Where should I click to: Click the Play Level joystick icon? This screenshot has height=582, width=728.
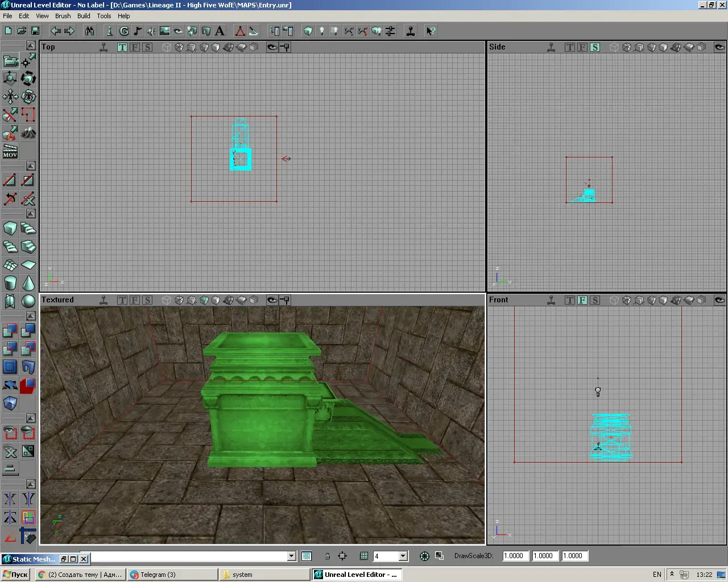tap(411, 31)
